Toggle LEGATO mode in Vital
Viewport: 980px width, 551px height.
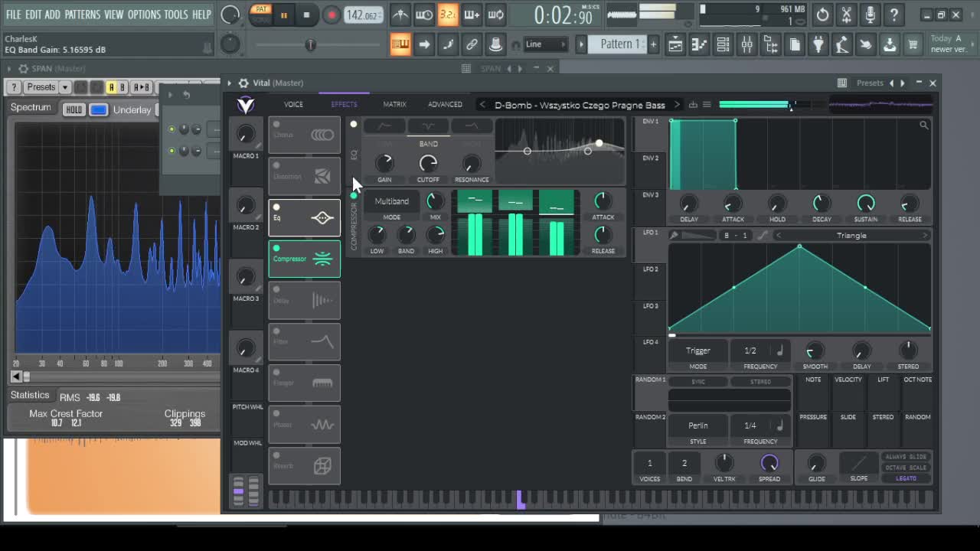pyautogui.click(x=906, y=478)
